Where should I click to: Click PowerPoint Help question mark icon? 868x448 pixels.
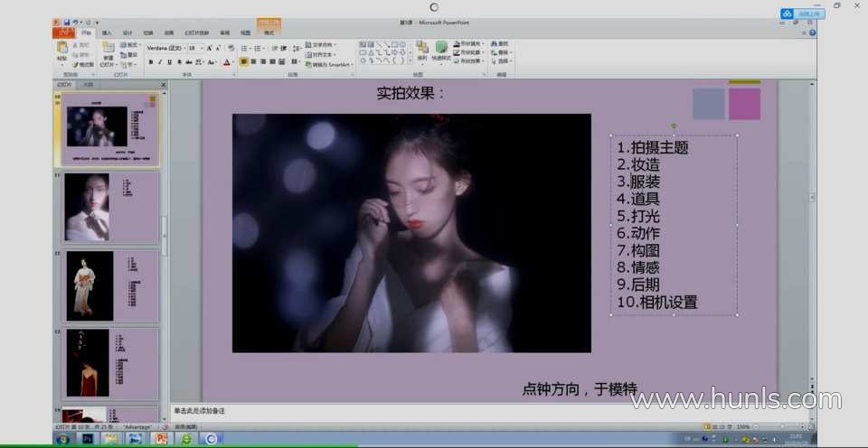coord(812,33)
